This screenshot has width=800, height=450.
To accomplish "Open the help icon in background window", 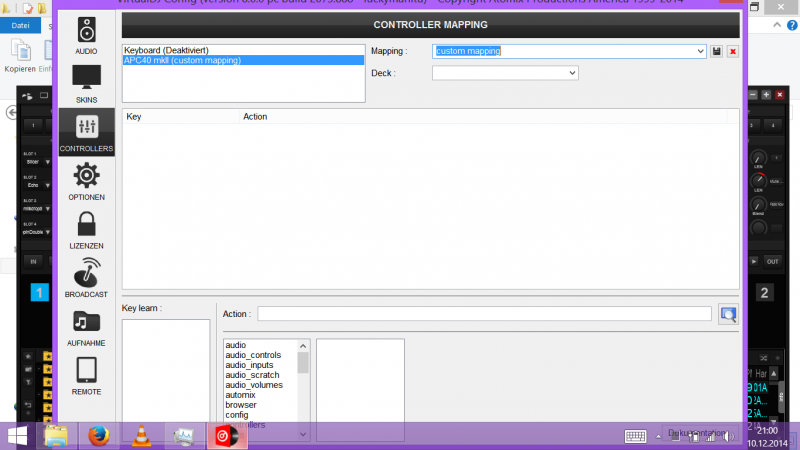I will (x=792, y=26).
